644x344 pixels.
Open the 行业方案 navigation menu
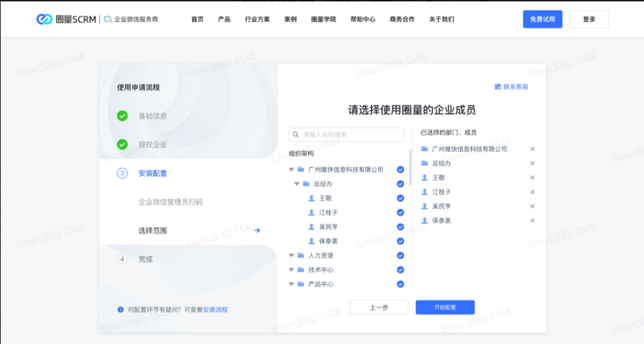[x=257, y=19]
